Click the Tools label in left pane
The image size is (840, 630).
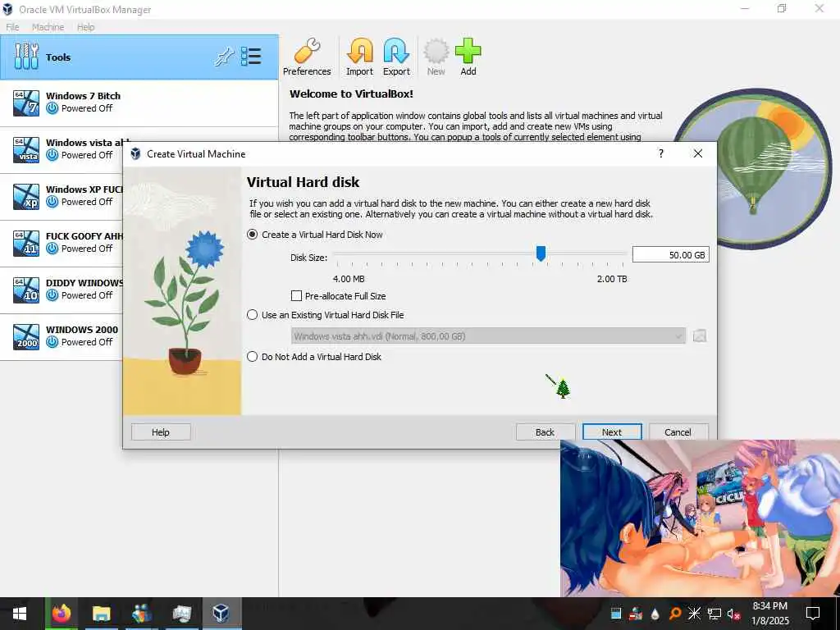58,57
